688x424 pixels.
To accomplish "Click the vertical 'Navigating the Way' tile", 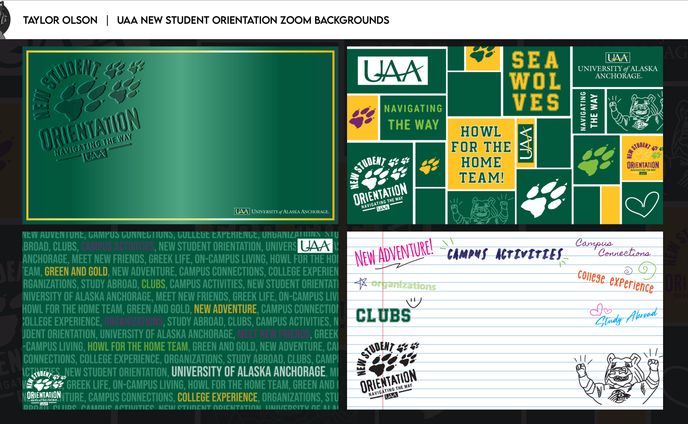I will coord(588,111).
